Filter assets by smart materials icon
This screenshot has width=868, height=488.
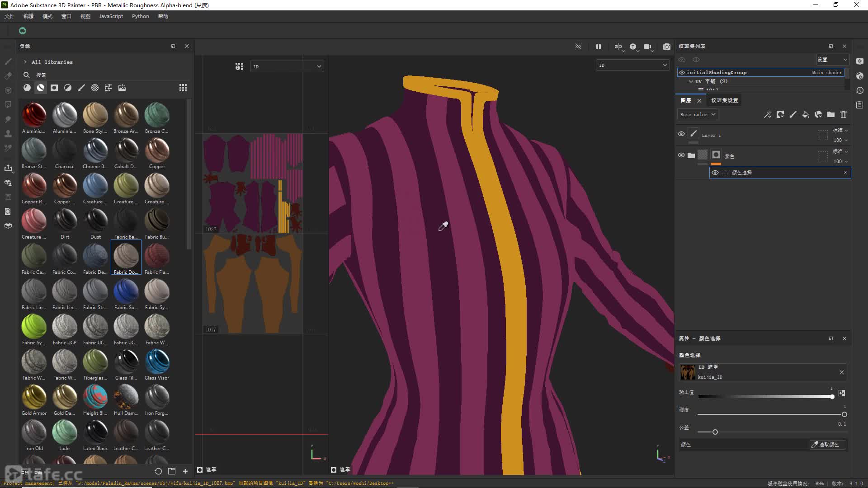point(41,88)
